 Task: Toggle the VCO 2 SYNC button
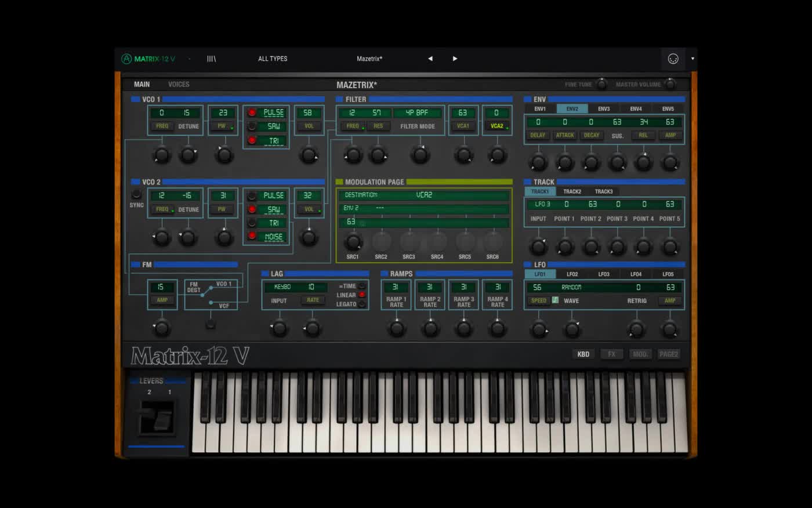(x=136, y=194)
